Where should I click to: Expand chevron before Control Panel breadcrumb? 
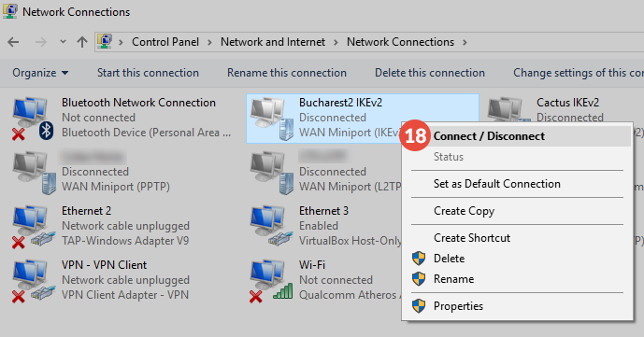click(x=121, y=42)
